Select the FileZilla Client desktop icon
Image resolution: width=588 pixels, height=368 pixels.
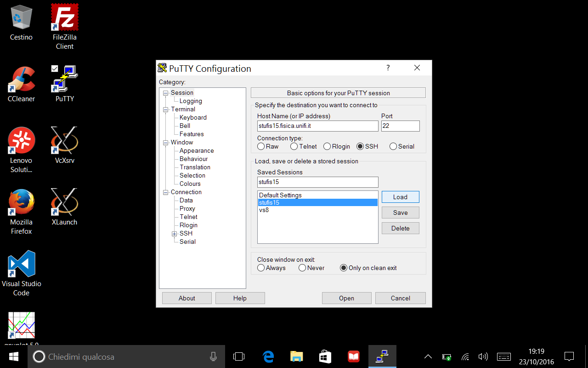(x=64, y=26)
